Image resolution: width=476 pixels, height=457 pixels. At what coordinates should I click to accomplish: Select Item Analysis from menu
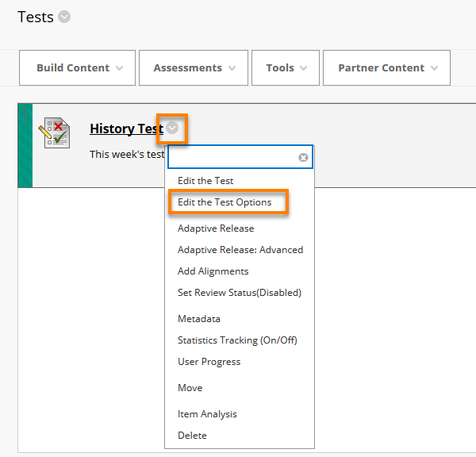pyautogui.click(x=207, y=414)
